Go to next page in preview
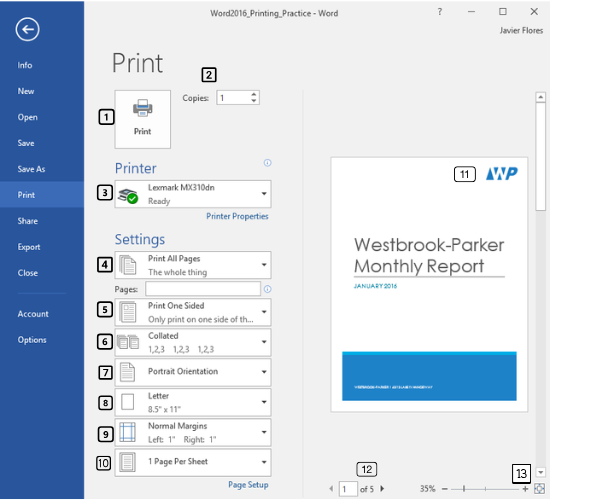This screenshot has height=500, width=600. tap(382, 489)
